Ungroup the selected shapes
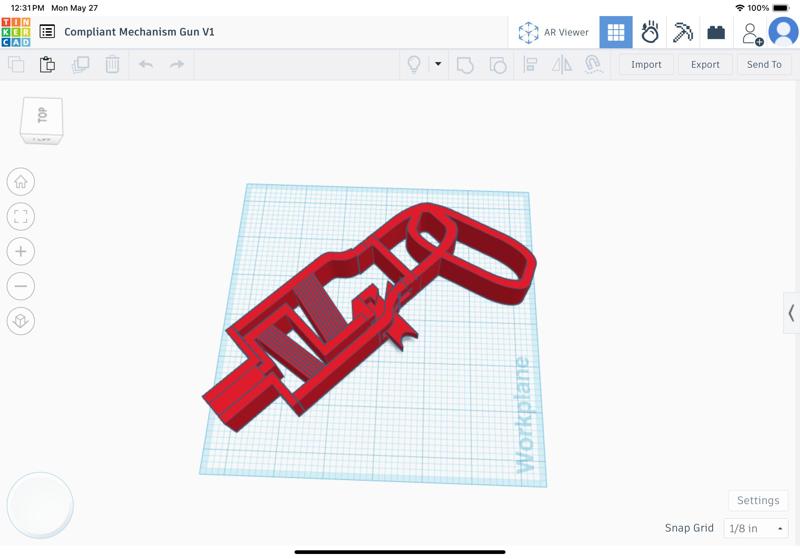This screenshot has width=800, height=559. [x=497, y=65]
